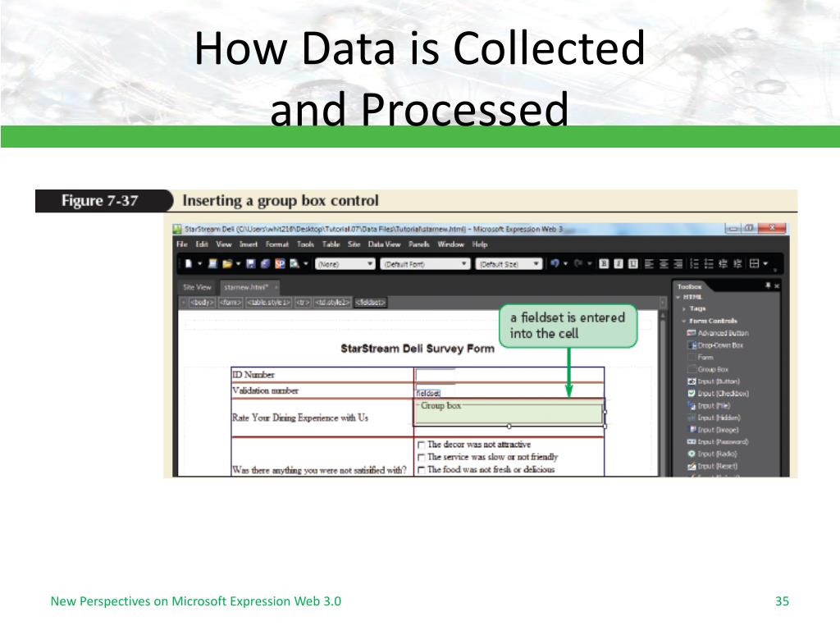The height and width of the screenshot is (630, 840).
Task: Collapse the HTML section in the Toolbox
Action: (x=678, y=297)
